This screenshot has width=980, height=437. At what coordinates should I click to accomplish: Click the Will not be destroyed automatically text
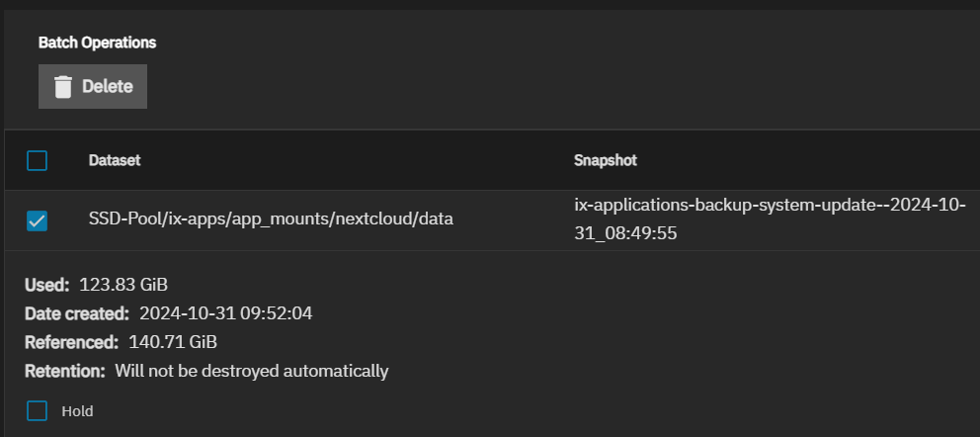click(251, 372)
